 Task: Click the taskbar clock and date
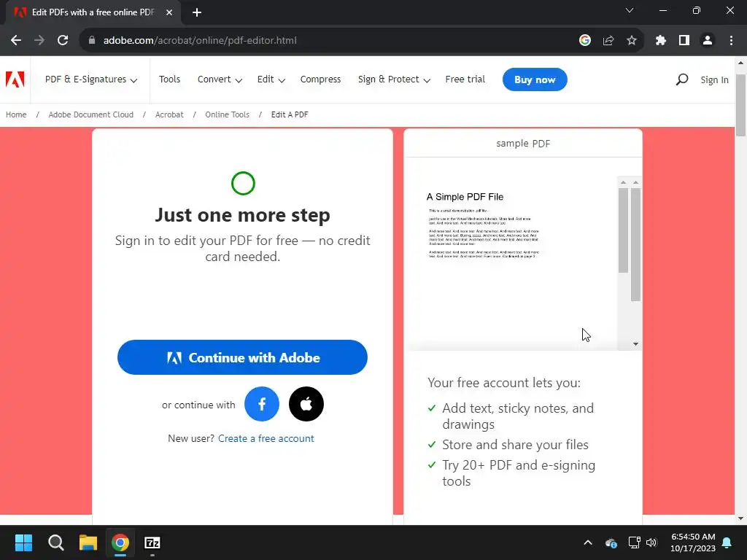[x=693, y=542]
